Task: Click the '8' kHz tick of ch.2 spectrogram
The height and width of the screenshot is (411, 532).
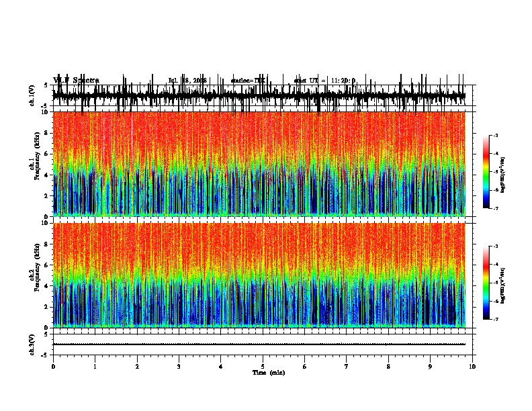Action: click(46, 244)
